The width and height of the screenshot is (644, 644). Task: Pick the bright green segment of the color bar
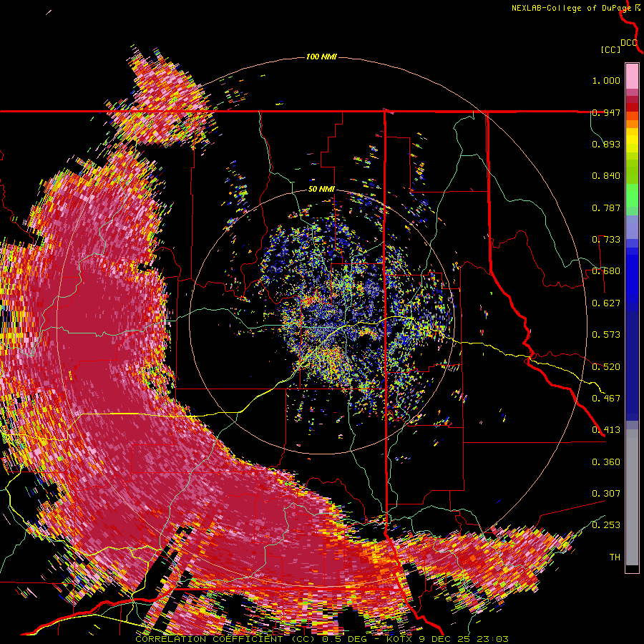(x=632, y=195)
